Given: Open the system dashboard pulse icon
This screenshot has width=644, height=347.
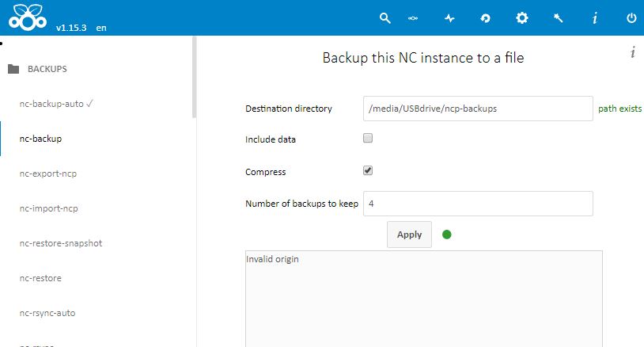Looking at the screenshot, I should pos(449,18).
